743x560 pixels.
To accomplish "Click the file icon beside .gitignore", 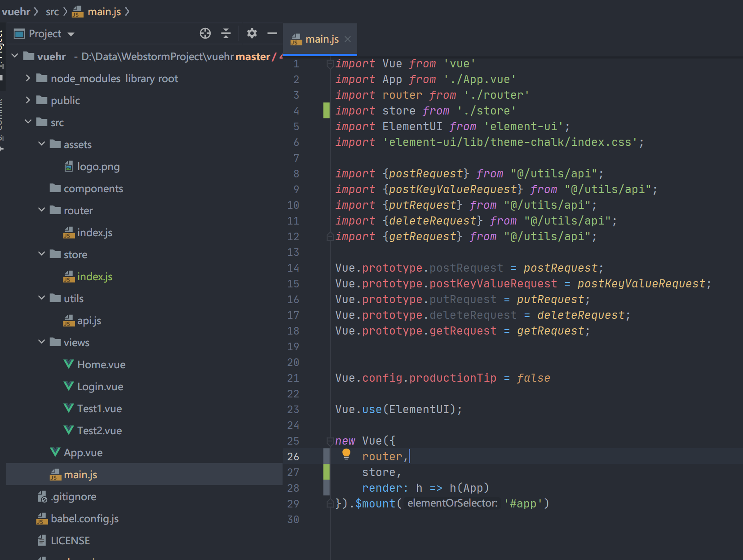I will 42,497.
